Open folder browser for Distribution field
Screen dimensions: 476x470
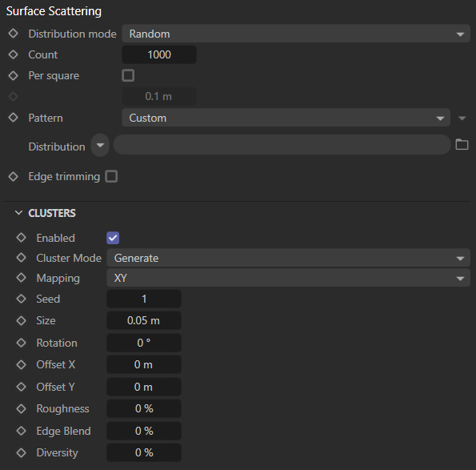coord(462,145)
